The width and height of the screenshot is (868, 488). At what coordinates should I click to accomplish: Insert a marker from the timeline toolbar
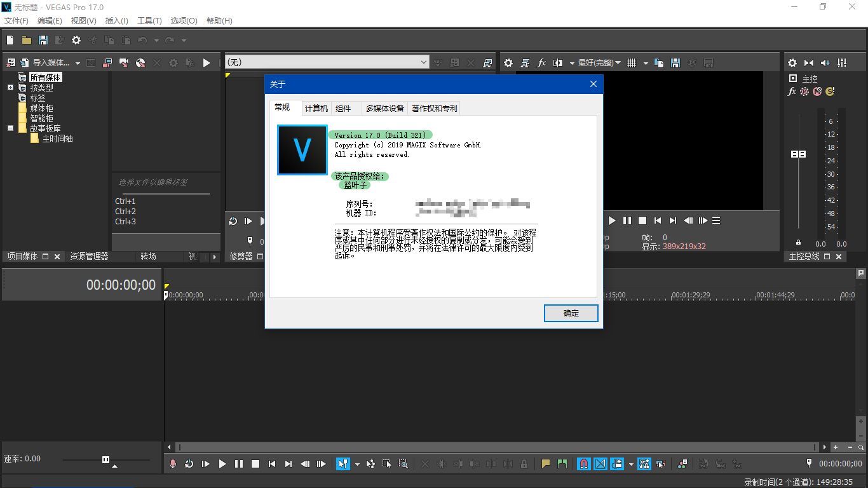coord(546,464)
